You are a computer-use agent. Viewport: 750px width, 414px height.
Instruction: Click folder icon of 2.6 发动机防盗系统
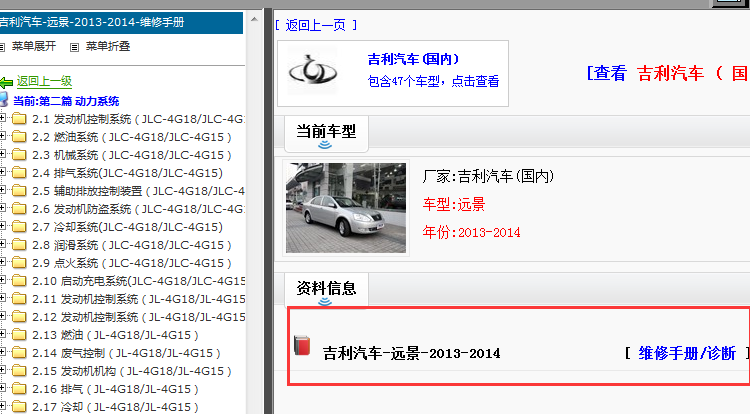click(19, 209)
